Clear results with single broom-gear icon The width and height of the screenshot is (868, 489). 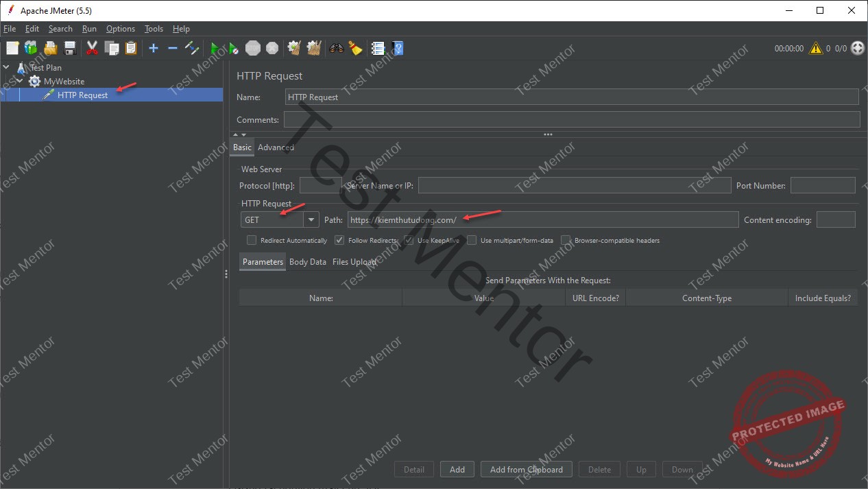[295, 48]
